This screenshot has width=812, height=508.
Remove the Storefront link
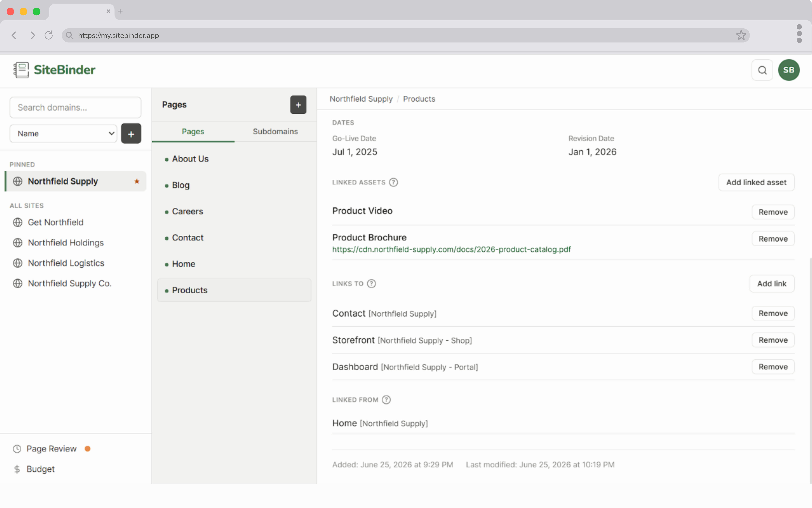773,340
